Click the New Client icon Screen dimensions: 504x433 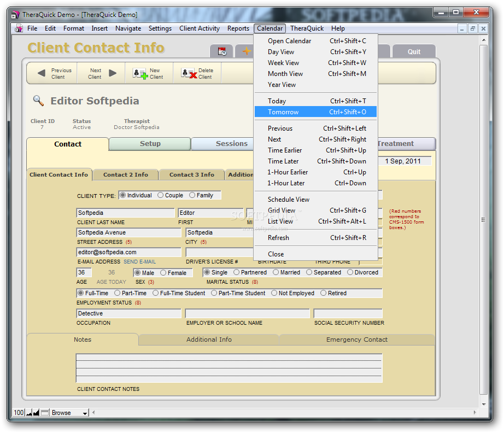tap(141, 74)
